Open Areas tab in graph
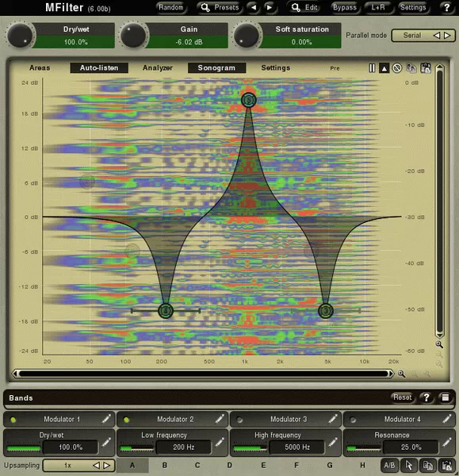The image size is (459, 476). point(40,67)
